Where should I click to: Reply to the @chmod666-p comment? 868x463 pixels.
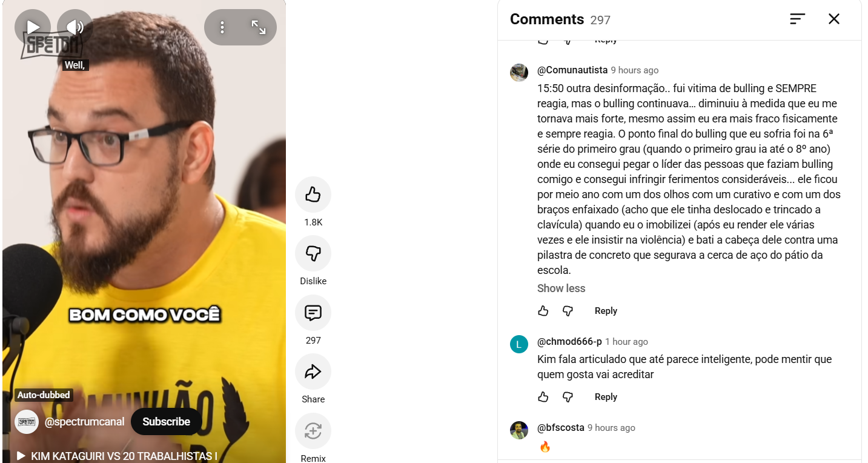[x=606, y=397]
